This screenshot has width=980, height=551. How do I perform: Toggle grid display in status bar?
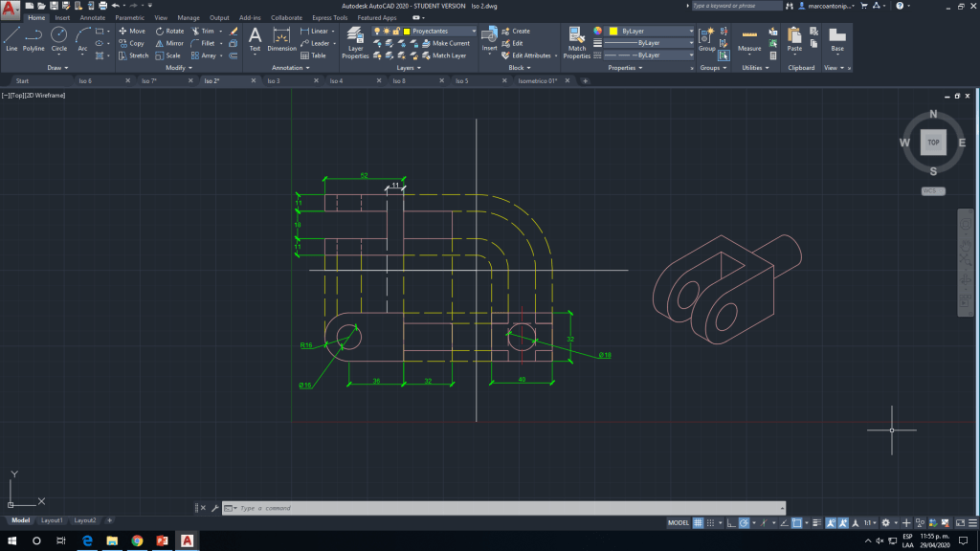click(x=699, y=523)
